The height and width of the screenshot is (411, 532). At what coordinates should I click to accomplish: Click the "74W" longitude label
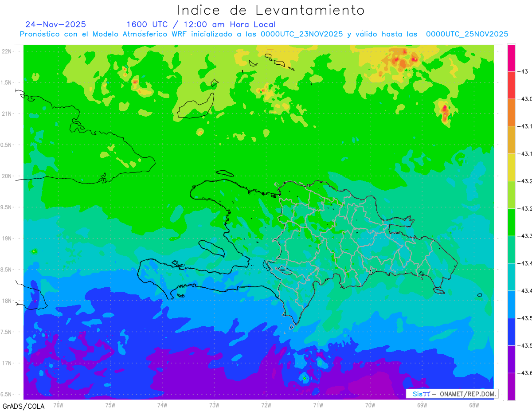click(162, 405)
